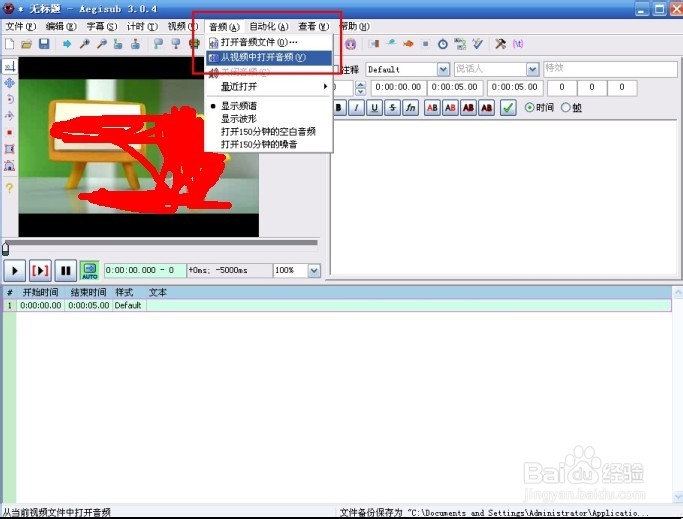Click the orange fish Kanji timer icon
683x519 pixels.
pos(408,44)
